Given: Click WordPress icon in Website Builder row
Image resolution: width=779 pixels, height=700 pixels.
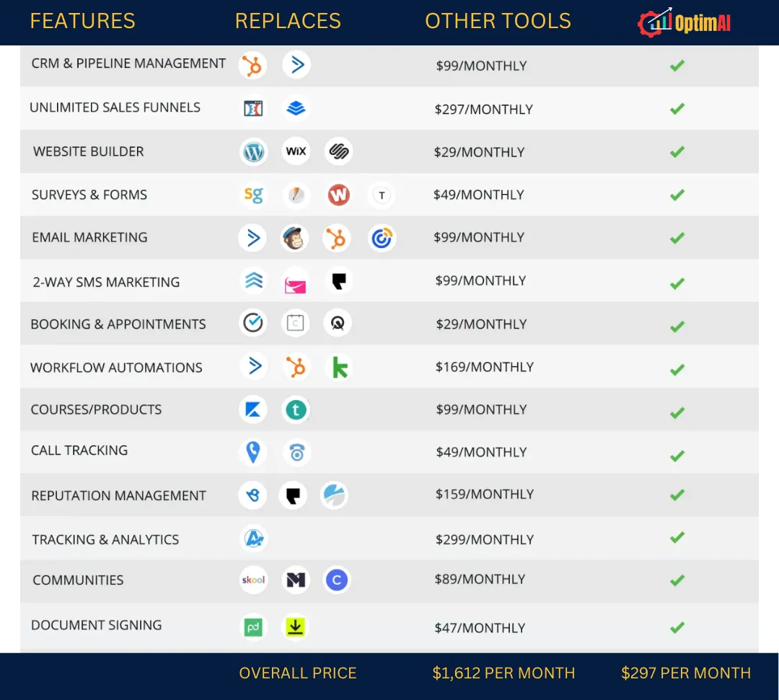Looking at the screenshot, I should click(x=253, y=151).
